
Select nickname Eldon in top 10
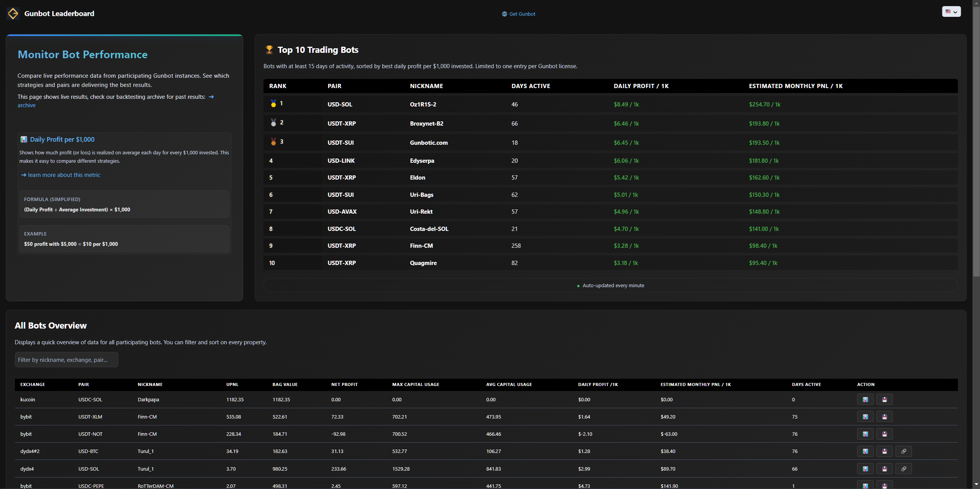point(417,177)
